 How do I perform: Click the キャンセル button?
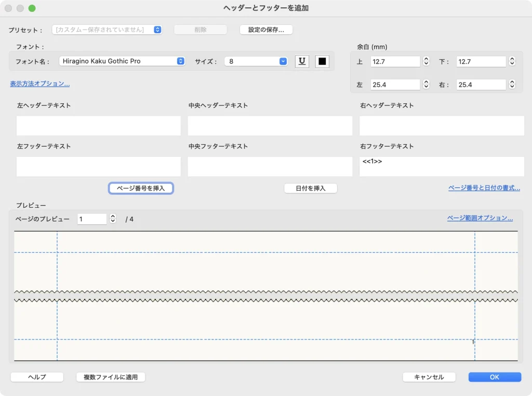(x=429, y=377)
